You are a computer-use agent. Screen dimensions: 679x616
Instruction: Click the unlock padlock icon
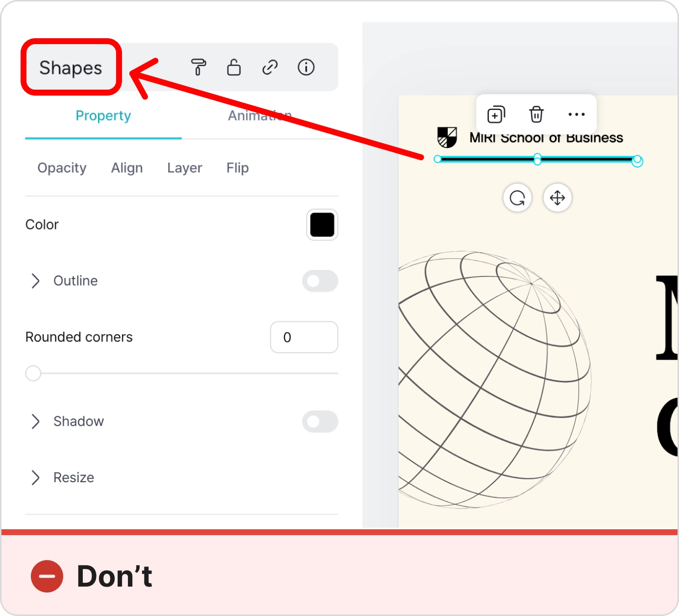[x=234, y=67]
